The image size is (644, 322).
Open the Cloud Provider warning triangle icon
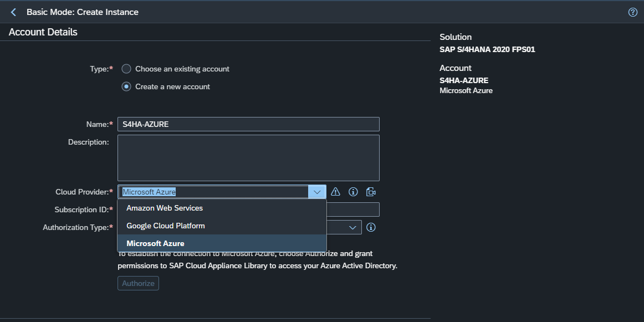(x=335, y=192)
